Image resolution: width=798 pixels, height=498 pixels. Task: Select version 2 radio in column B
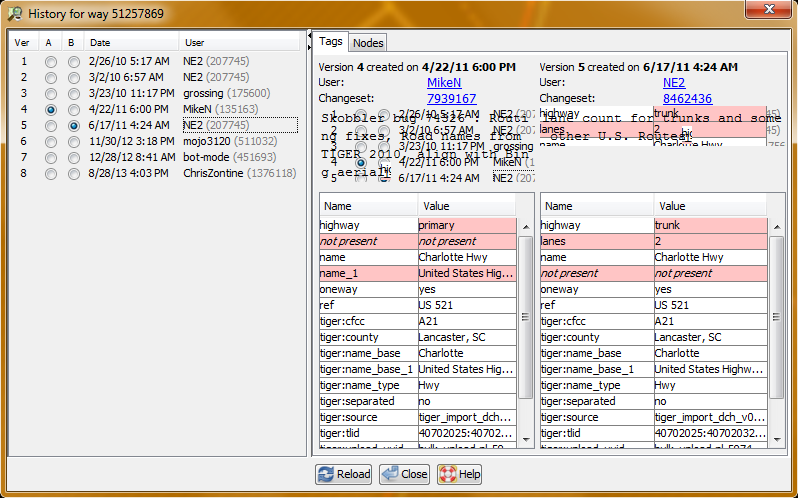click(x=74, y=78)
